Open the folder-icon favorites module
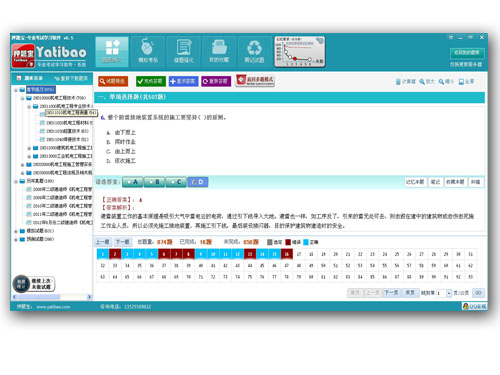 click(x=219, y=52)
